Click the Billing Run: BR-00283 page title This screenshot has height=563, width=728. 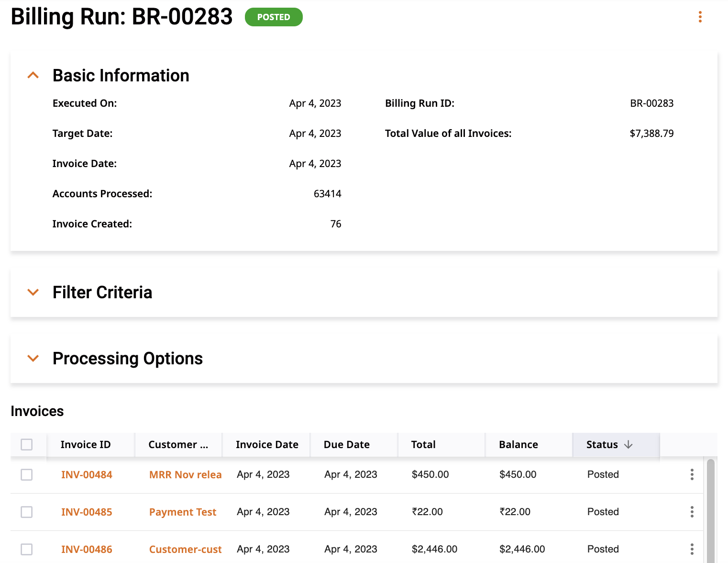[x=121, y=17]
